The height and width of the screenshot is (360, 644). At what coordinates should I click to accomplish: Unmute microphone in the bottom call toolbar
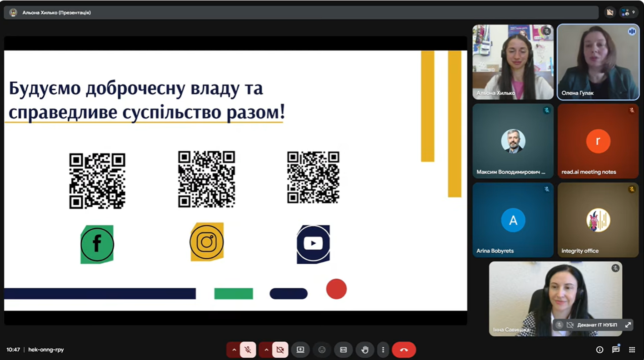(248, 350)
